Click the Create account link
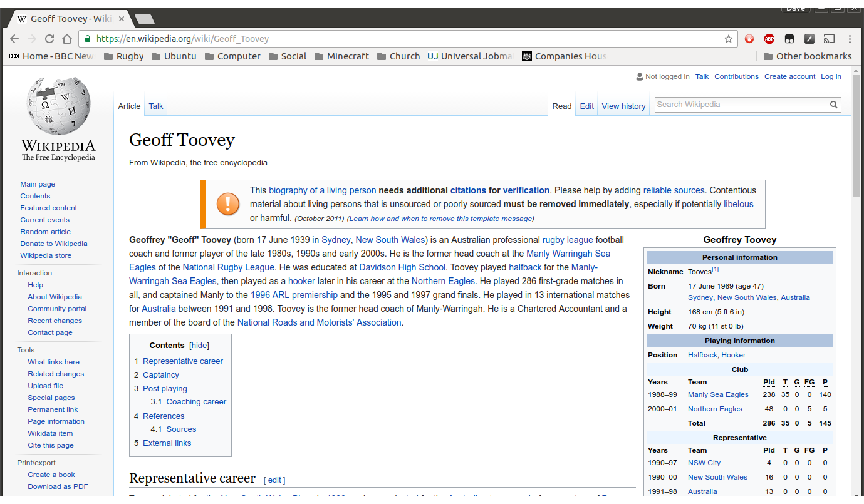This screenshot has width=864, height=504. pyautogui.click(x=789, y=76)
